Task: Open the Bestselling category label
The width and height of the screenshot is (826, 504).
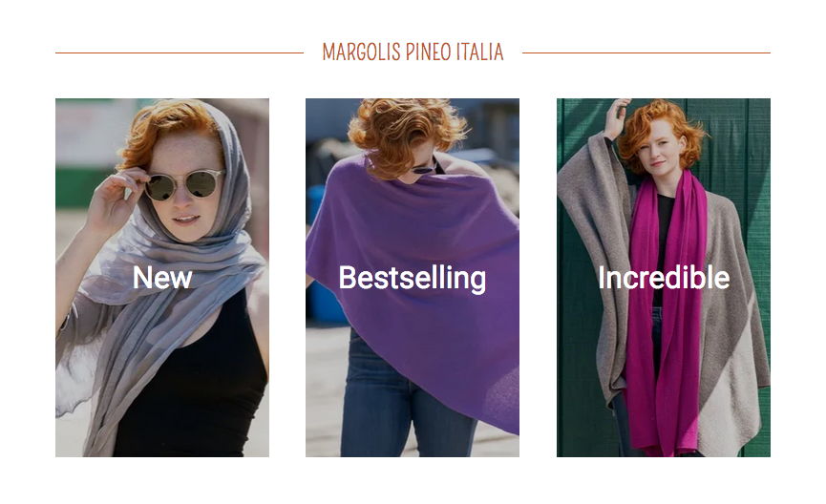Action: (x=413, y=278)
